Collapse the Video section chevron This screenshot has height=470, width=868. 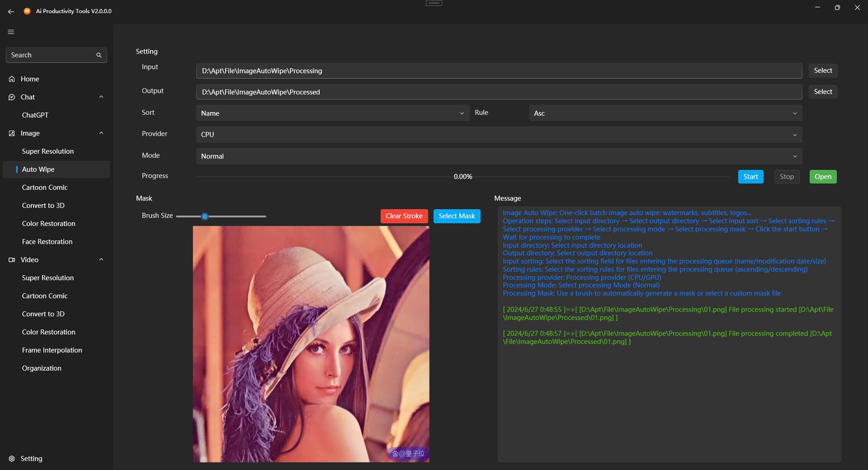[101, 259]
